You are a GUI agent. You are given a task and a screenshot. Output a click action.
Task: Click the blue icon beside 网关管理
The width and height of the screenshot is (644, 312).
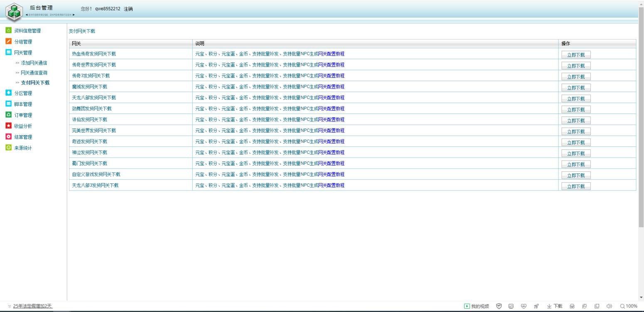tap(8, 52)
